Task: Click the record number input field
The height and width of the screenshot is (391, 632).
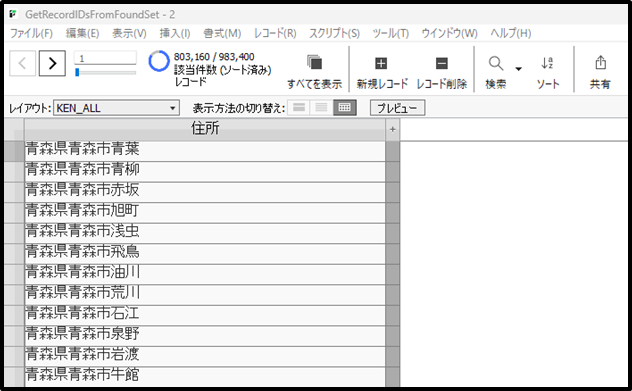Action: [x=105, y=58]
